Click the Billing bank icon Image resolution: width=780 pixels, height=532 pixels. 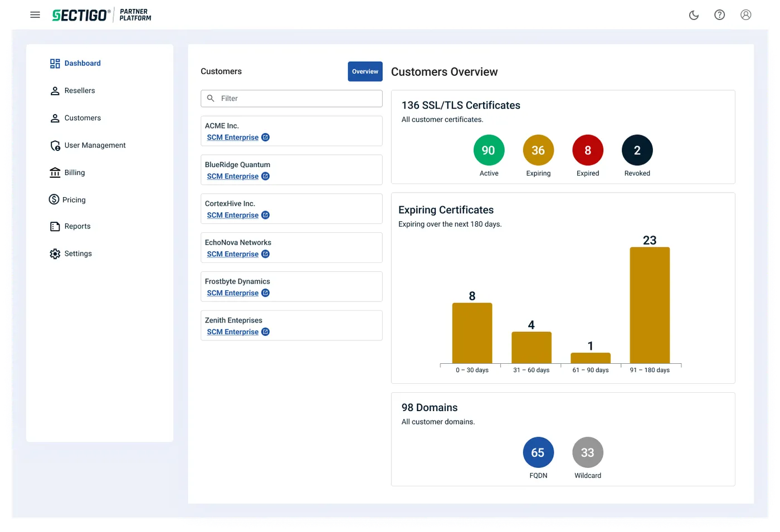coord(55,173)
